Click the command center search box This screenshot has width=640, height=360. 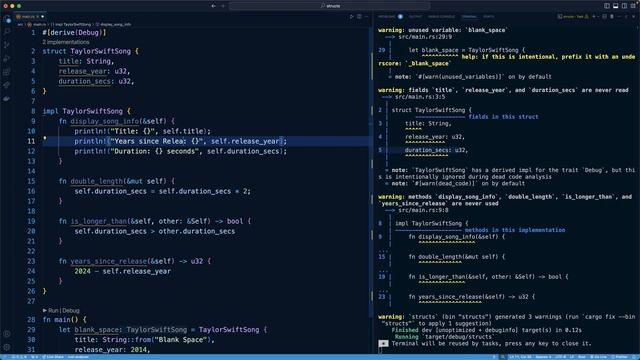(330, 6)
